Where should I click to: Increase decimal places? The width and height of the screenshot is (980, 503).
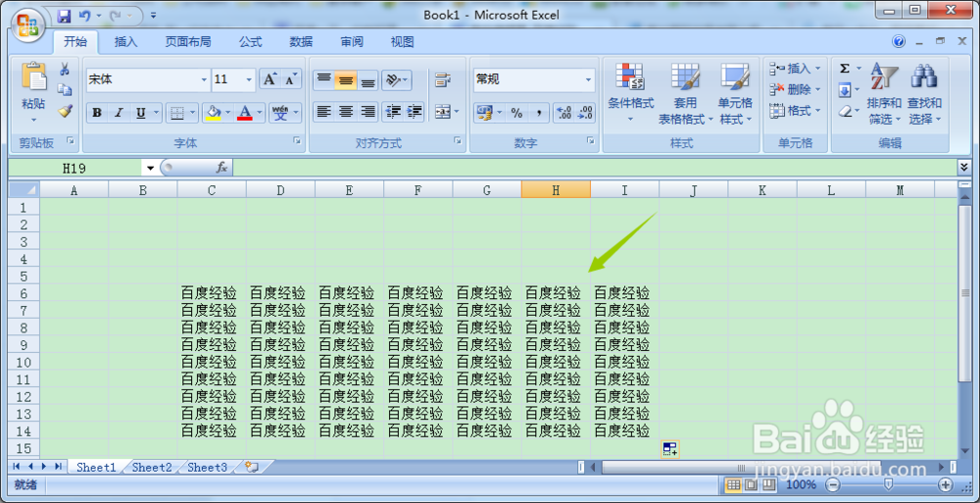[563, 113]
